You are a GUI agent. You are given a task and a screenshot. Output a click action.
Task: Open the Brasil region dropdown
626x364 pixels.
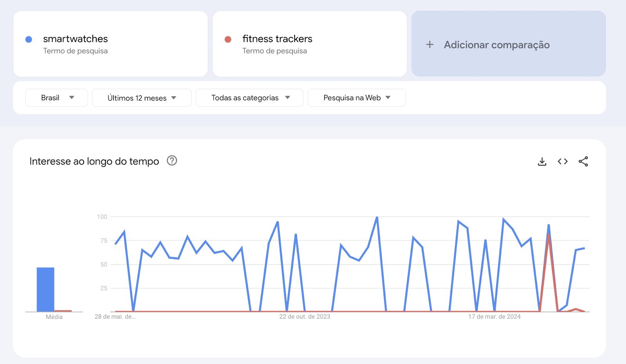click(x=57, y=98)
